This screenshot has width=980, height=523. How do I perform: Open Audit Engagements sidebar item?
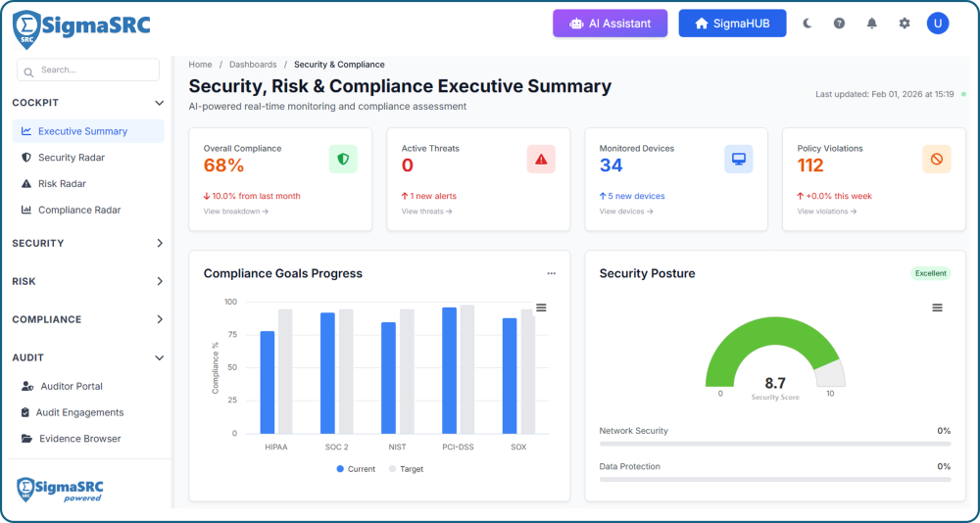[x=88, y=412]
